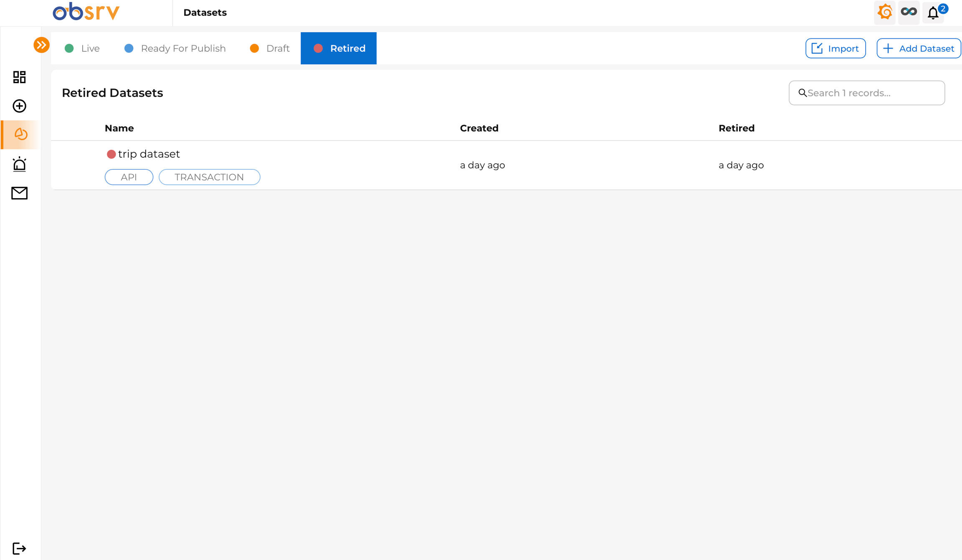
Task: Click the Import button
Action: (835, 48)
